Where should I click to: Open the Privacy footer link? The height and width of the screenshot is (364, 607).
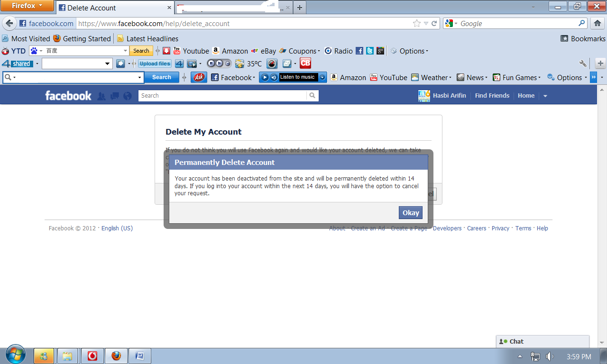pos(500,228)
